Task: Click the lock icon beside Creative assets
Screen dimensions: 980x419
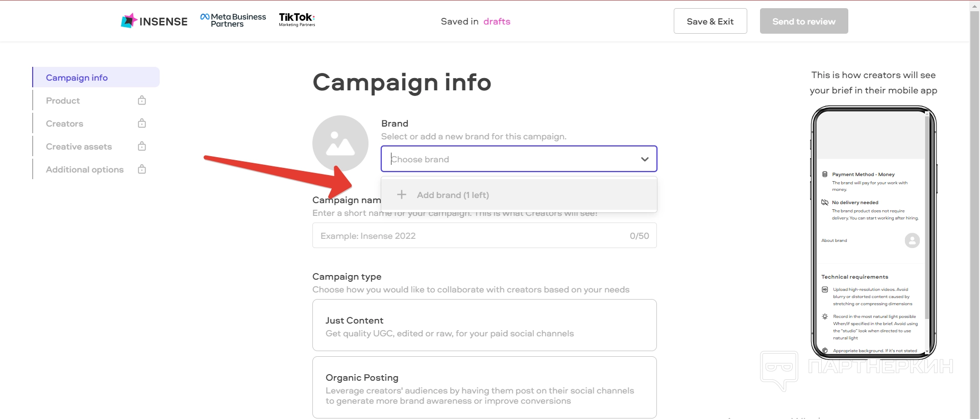Action: 142,146
